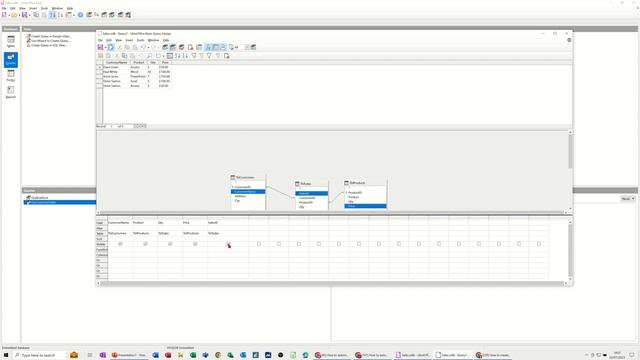This screenshot has width=640, height=360.
Task: Click the Copy icon in main Base toolbar
Action: pyautogui.click(x=36, y=15)
